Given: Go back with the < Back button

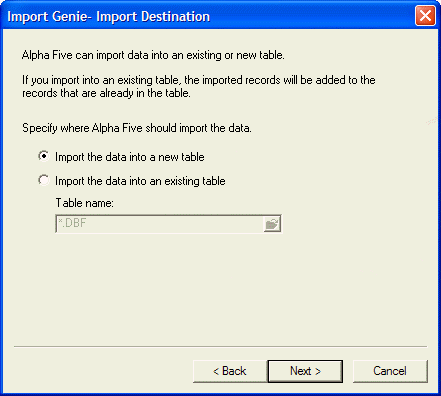Looking at the screenshot, I should point(230,371).
